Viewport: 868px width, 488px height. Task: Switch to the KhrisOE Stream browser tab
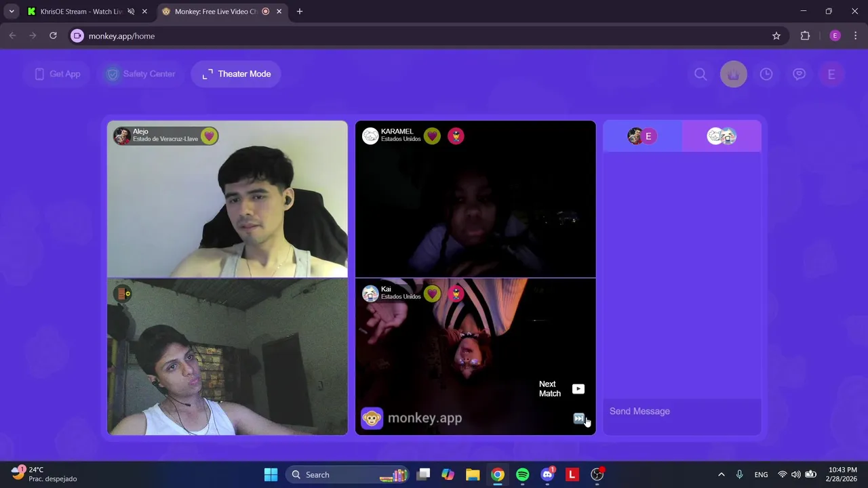click(80, 12)
